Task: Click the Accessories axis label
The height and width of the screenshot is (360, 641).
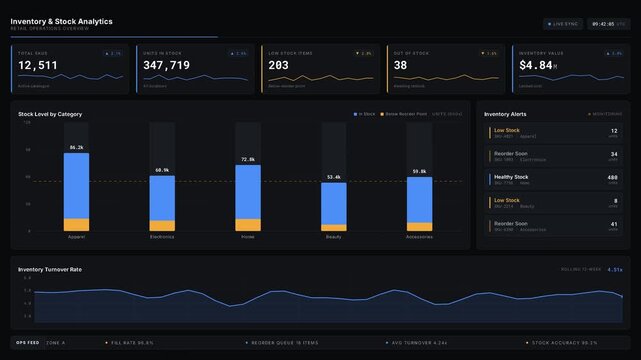Action: tap(419, 237)
